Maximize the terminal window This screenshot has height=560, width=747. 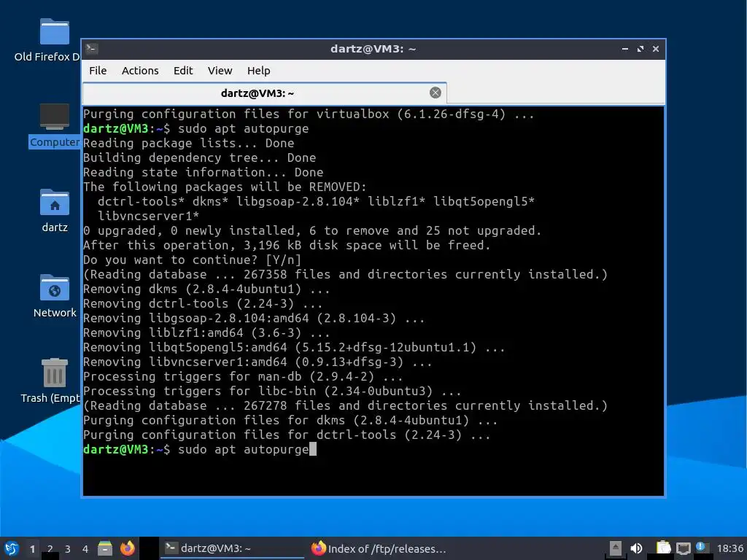coord(640,49)
